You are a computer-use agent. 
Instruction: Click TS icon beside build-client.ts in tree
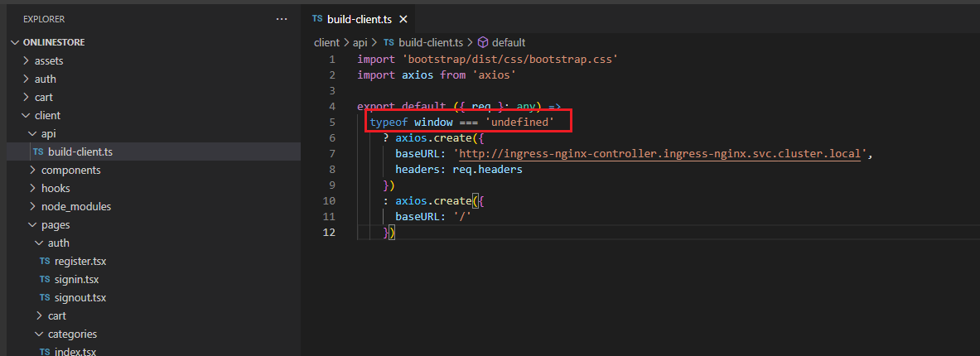click(38, 152)
